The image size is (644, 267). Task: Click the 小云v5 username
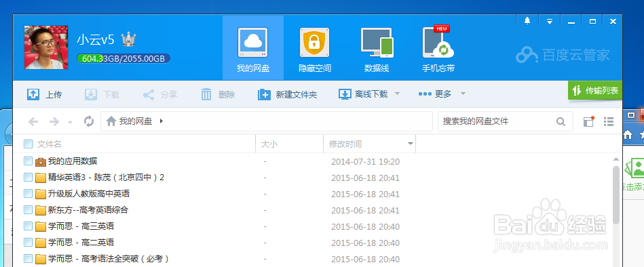95,40
